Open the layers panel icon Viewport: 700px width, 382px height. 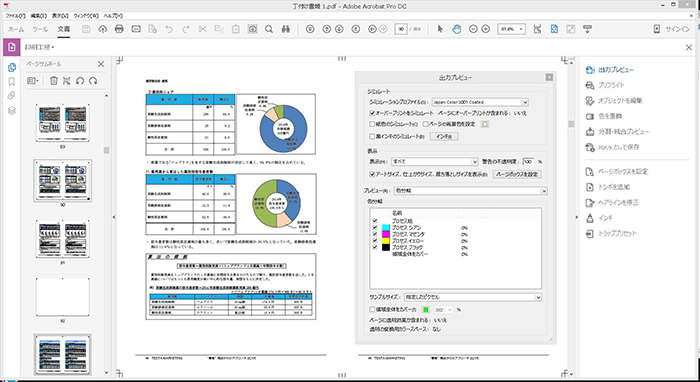(12, 111)
